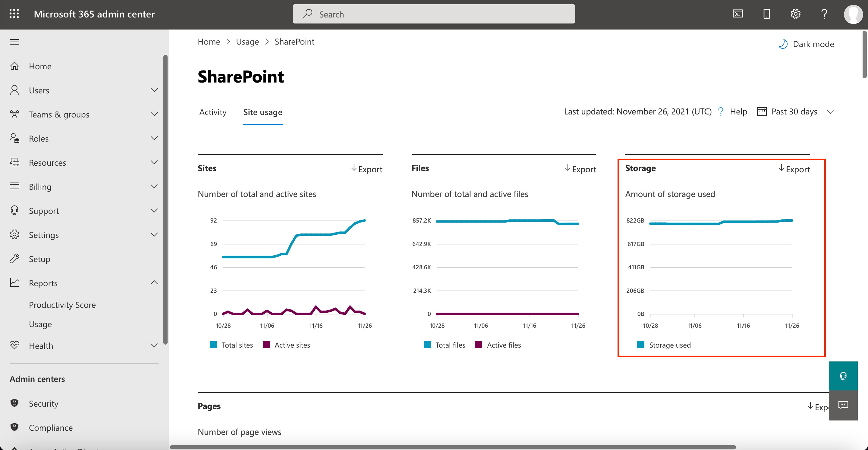Click the Reports chart icon
The width and height of the screenshot is (868, 450).
(x=15, y=283)
